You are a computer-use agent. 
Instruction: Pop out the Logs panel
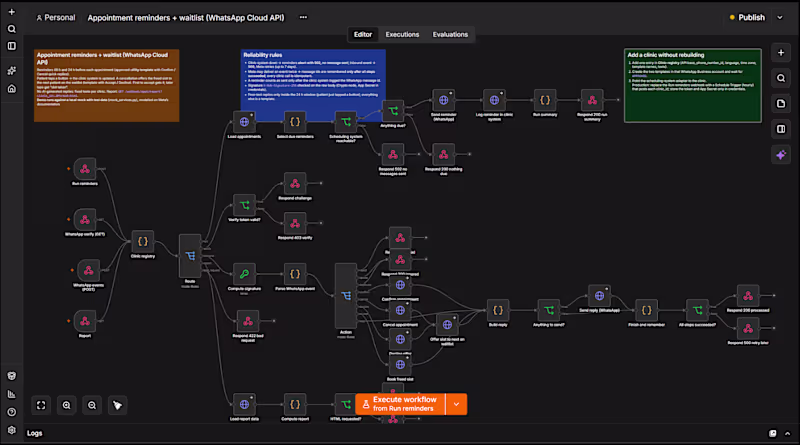[772, 433]
